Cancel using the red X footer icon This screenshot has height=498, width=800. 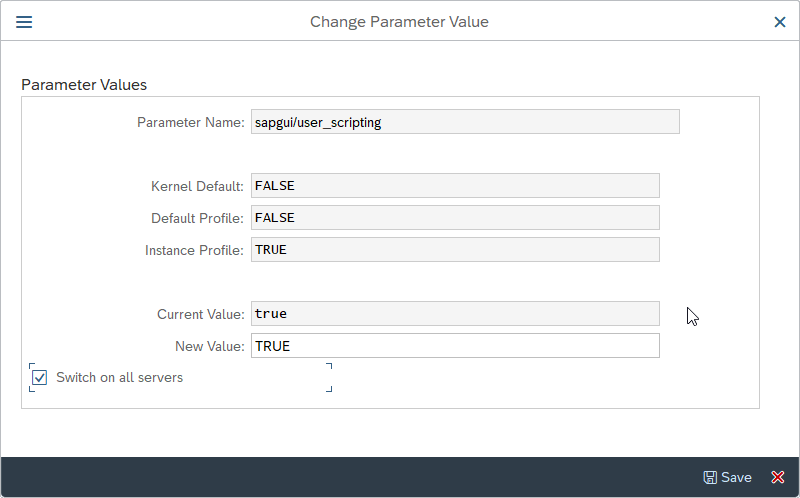pyautogui.click(x=777, y=478)
